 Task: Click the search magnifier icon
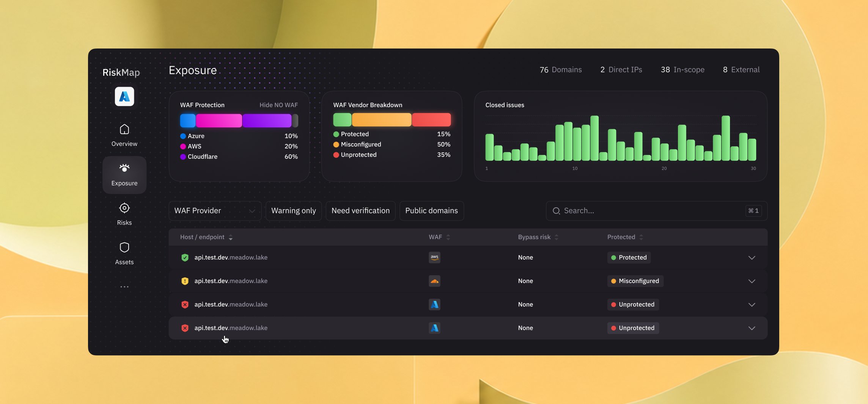(x=556, y=211)
